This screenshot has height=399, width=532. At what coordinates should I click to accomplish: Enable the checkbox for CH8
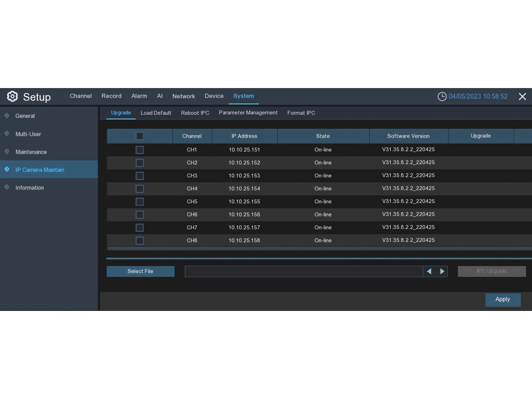140,241
